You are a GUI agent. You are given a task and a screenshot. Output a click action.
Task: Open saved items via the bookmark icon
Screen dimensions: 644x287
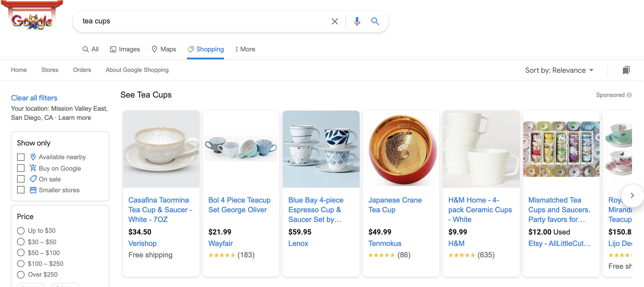626,70
